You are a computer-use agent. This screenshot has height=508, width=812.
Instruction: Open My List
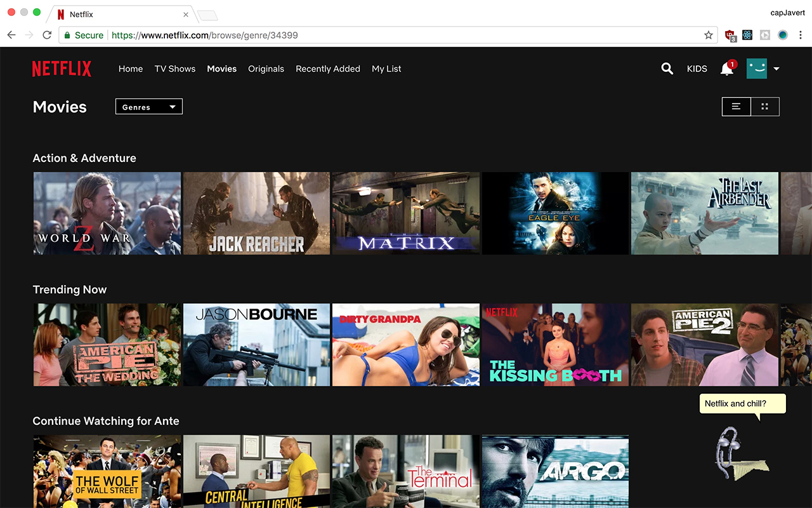tap(386, 69)
